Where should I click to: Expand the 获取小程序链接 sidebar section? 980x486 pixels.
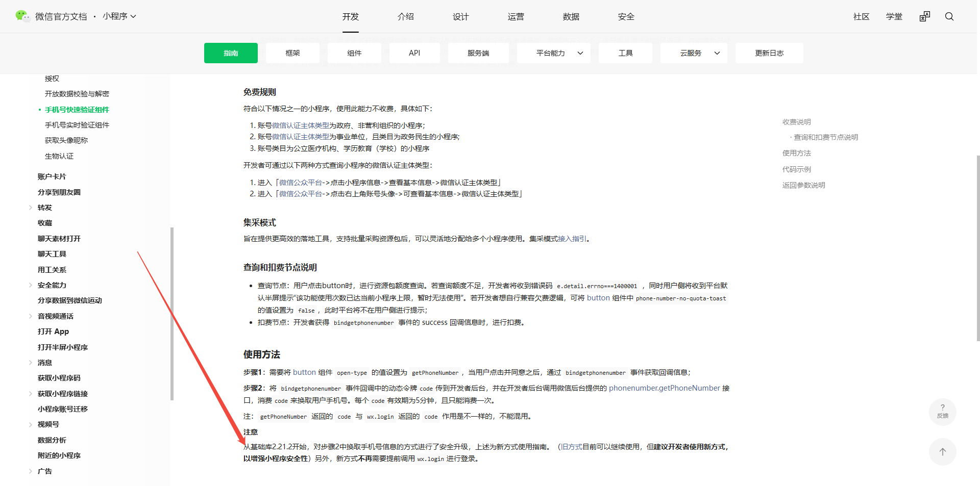(x=31, y=394)
